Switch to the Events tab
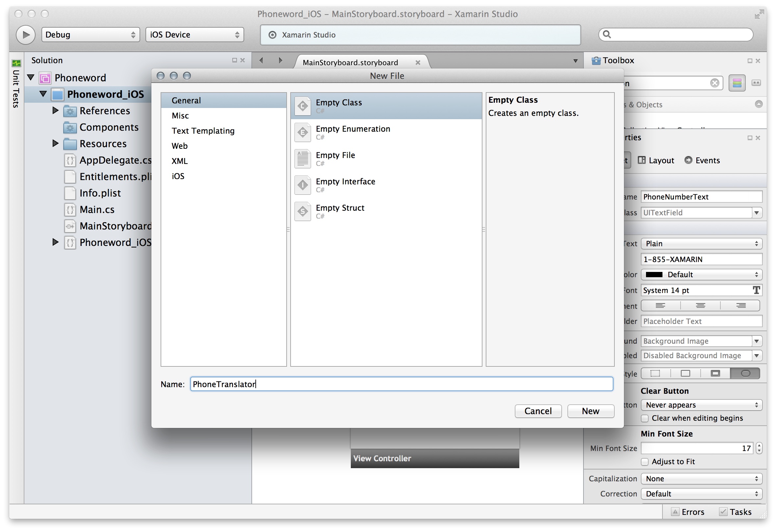776x532 pixels. (x=702, y=160)
